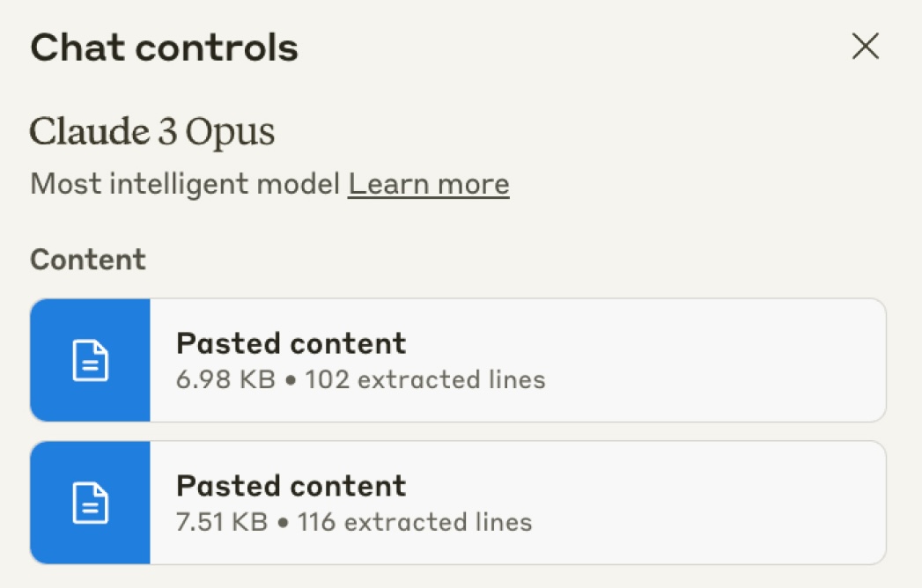Open the Learn more link
Screen dimensions: 922x588
click(428, 184)
